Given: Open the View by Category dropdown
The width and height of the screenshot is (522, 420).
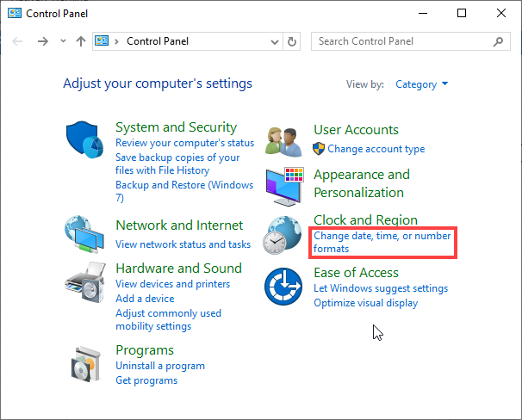Looking at the screenshot, I should pos(421,84).
